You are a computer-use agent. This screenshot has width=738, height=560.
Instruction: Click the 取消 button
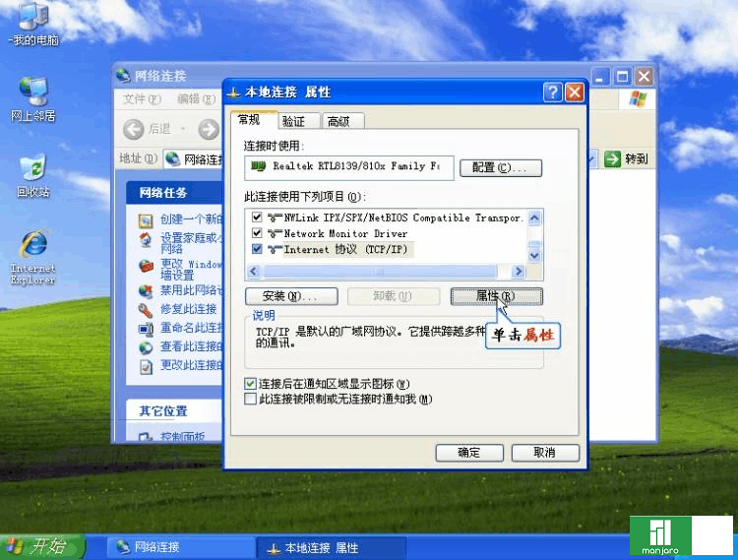pyautogui.click(x=545, y=453)
